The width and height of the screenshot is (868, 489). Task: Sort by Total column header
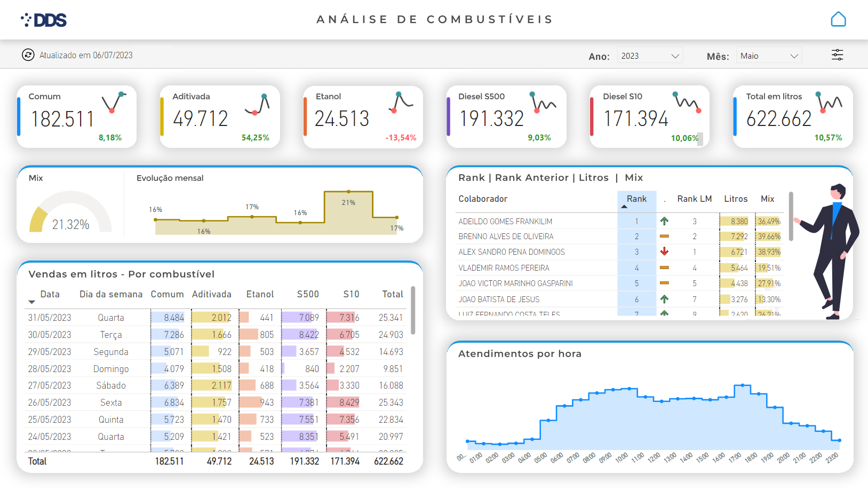click(x=393, y=294)
